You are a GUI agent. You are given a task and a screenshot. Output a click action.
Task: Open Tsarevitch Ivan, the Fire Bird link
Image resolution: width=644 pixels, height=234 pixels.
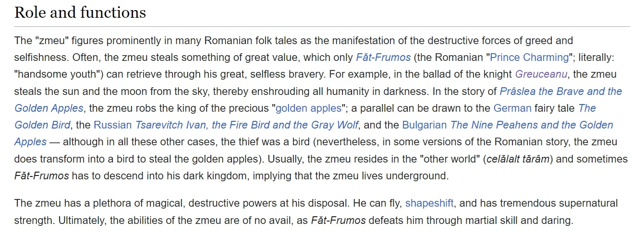tap(246, 125)
